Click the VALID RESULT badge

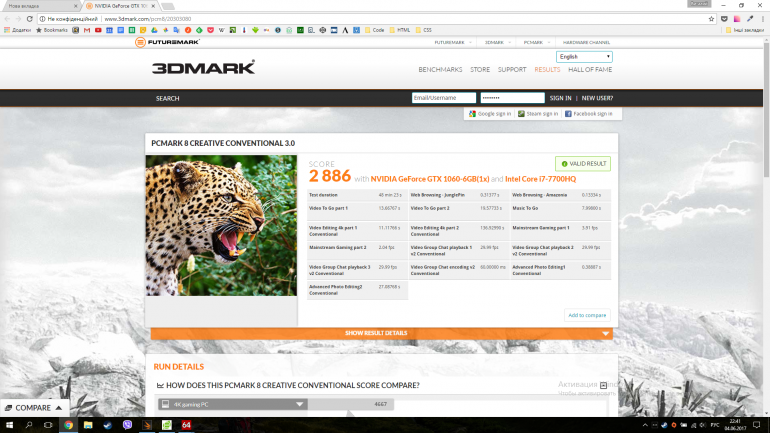point(583,163)
